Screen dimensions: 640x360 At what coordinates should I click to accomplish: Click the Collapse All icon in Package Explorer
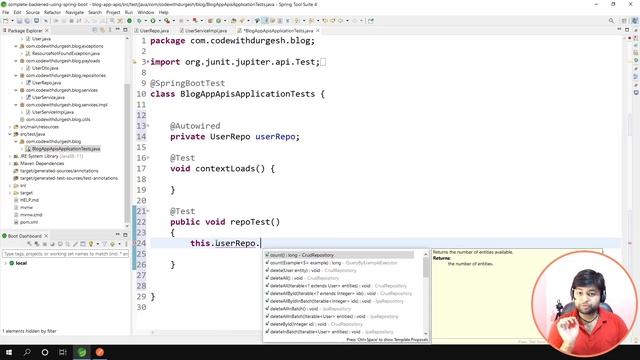95,30
